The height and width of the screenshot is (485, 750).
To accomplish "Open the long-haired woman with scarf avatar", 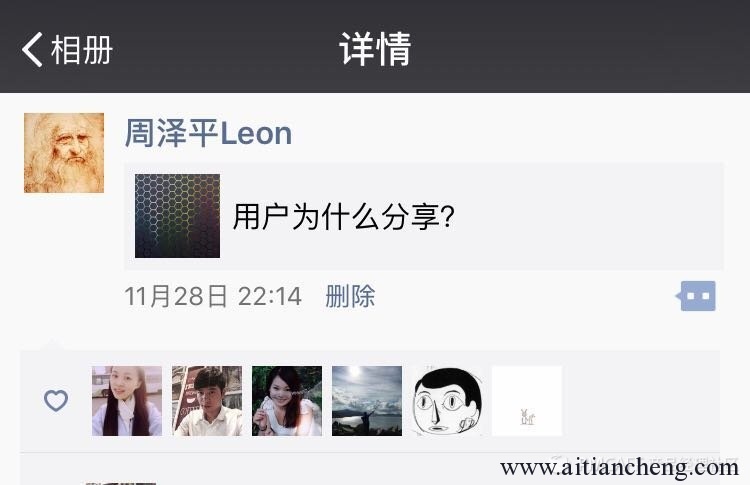I will tap(127, 401).
